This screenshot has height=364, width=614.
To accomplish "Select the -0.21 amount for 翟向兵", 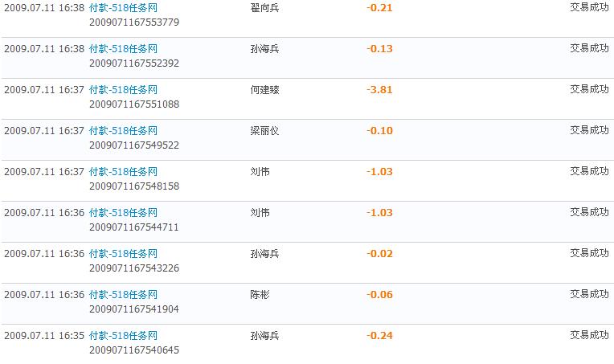I will 379,8.
